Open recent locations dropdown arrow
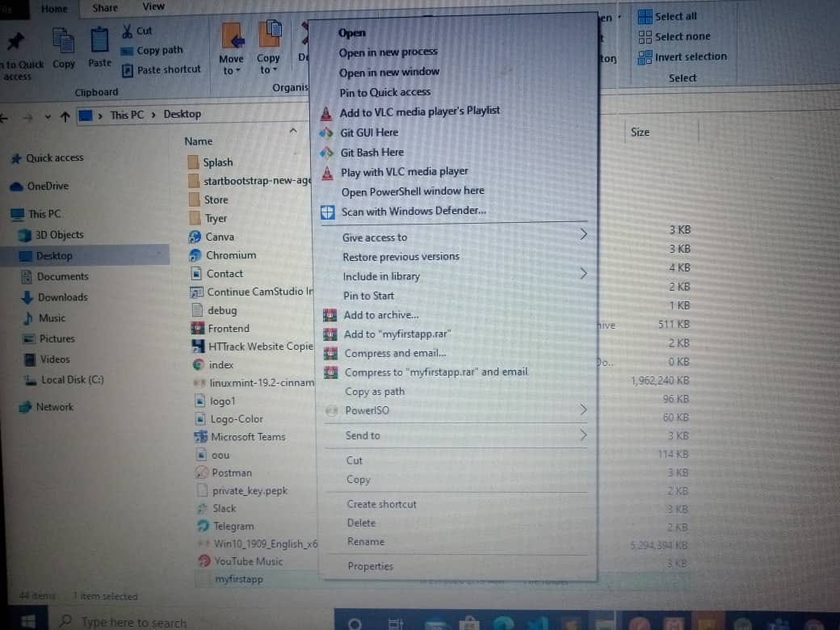 pos(48,117)
